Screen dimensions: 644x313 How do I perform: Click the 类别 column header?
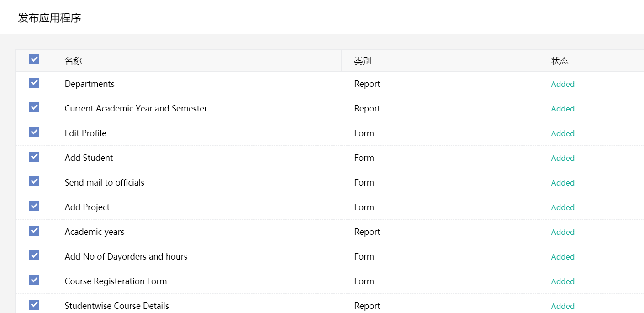click(x=363, y=61)
